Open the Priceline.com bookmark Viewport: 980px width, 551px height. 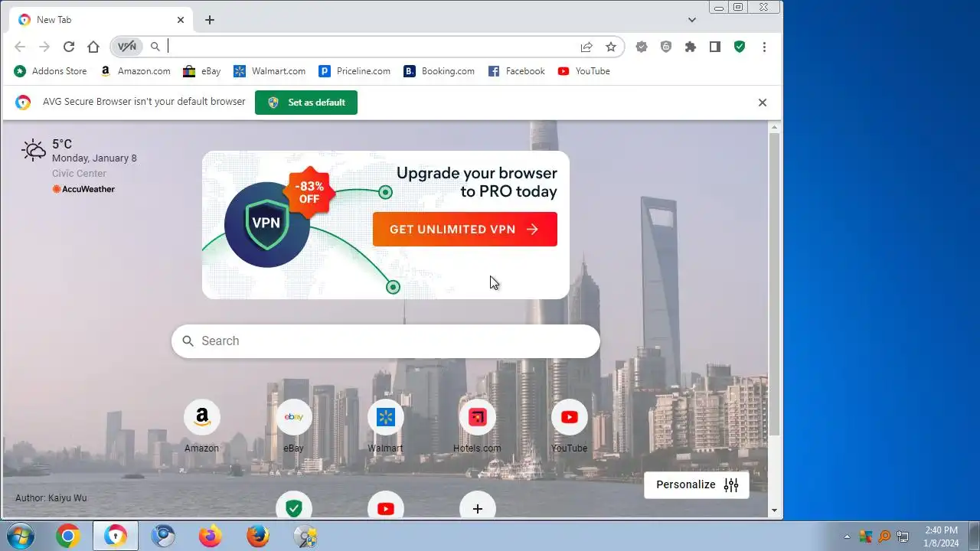[354, 71]
